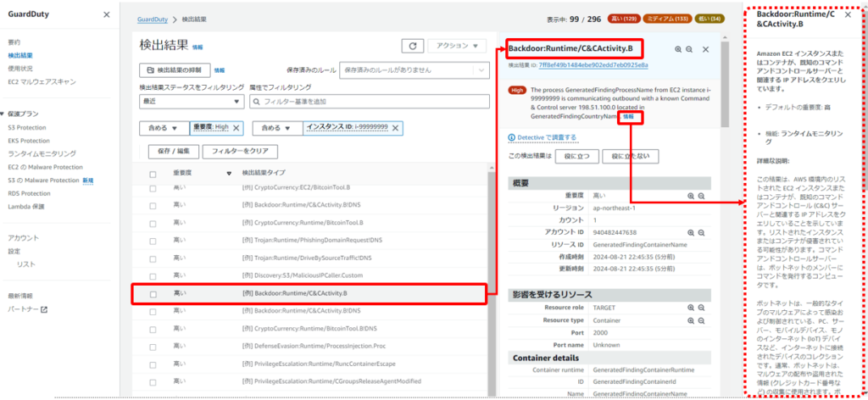Close the Backdoor finding detail panel
This screenshot has width=868, height=400.
coord(706,49)
